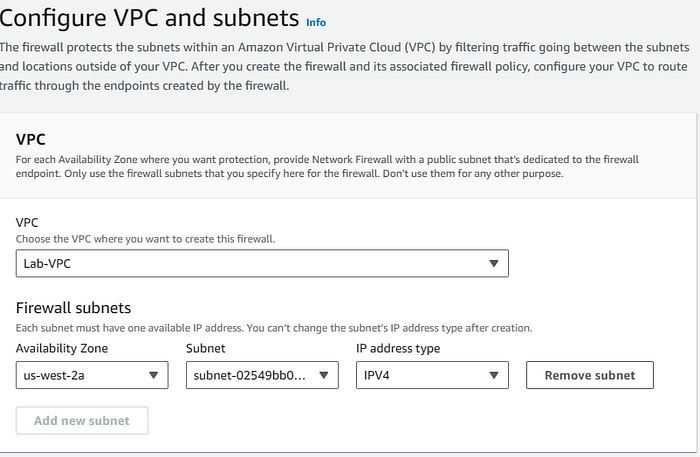Open the Info link beside the heading
This screenshot has width=700, height=457.
pos(316,22)
